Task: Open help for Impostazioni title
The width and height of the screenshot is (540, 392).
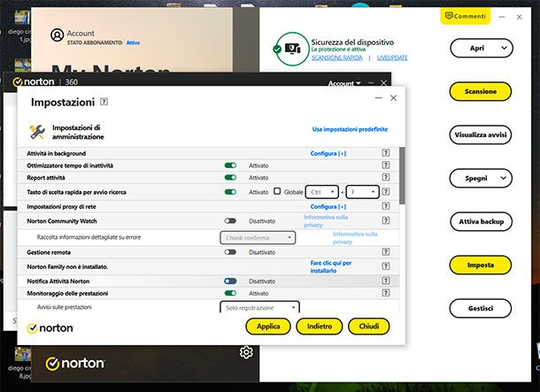Action: click(x=104, y=102)
